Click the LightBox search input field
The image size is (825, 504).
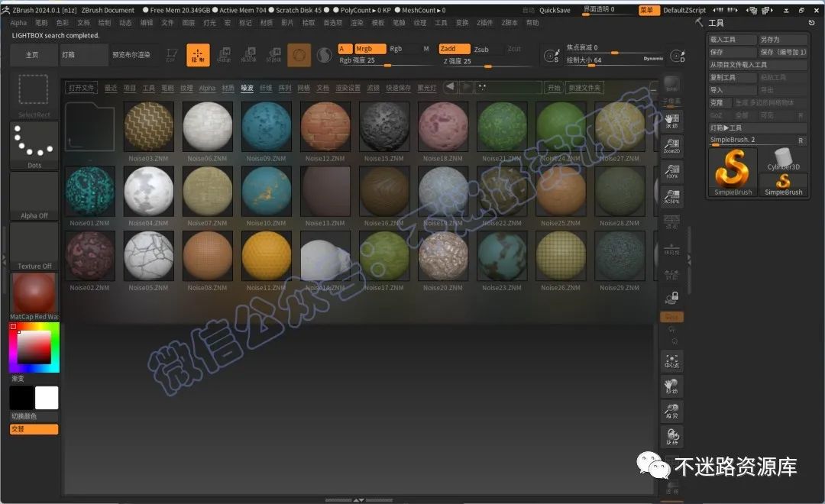coord(509,87)
